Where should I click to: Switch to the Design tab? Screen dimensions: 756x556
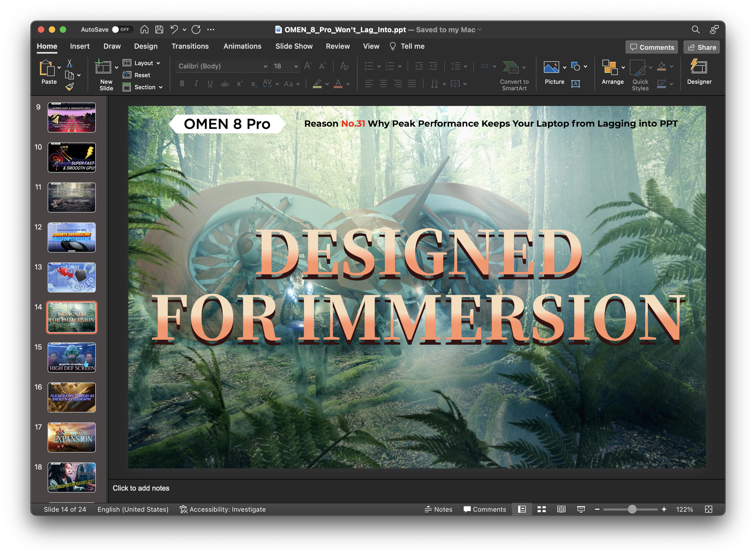click(146, 46)
